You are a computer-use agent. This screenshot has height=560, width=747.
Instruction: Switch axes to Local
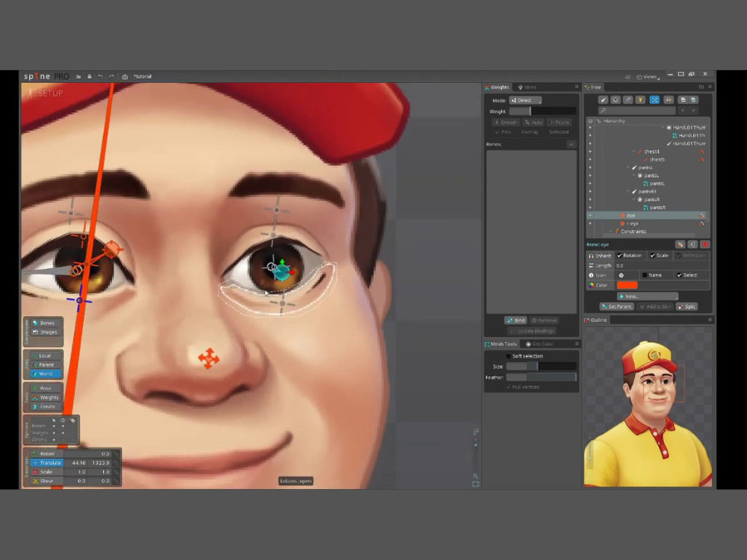click(x=46, y=355)
